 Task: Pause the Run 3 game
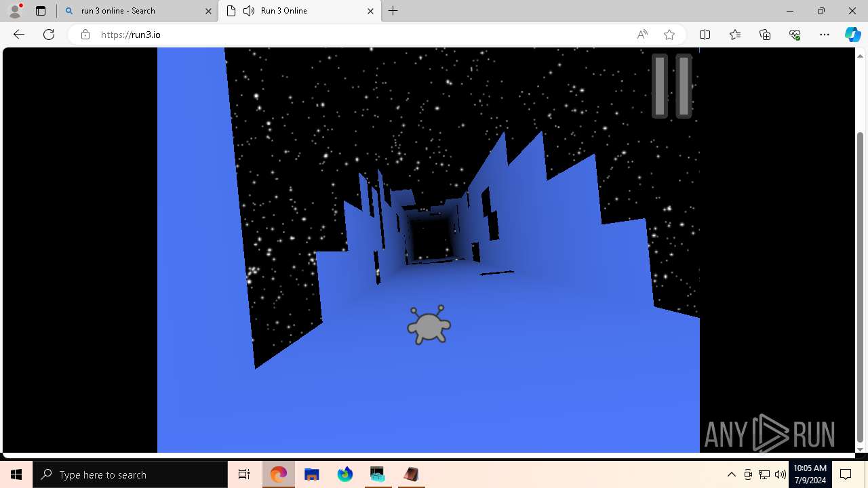click(672, 86)
